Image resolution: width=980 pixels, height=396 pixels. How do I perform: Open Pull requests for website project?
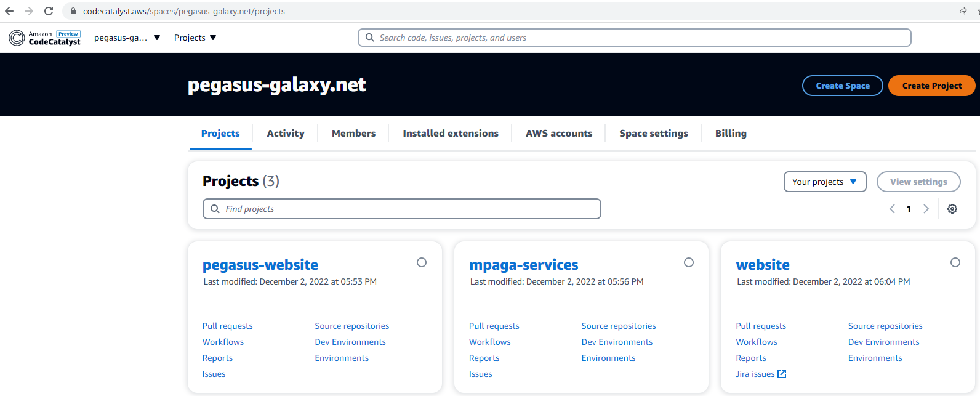[761, 326]
